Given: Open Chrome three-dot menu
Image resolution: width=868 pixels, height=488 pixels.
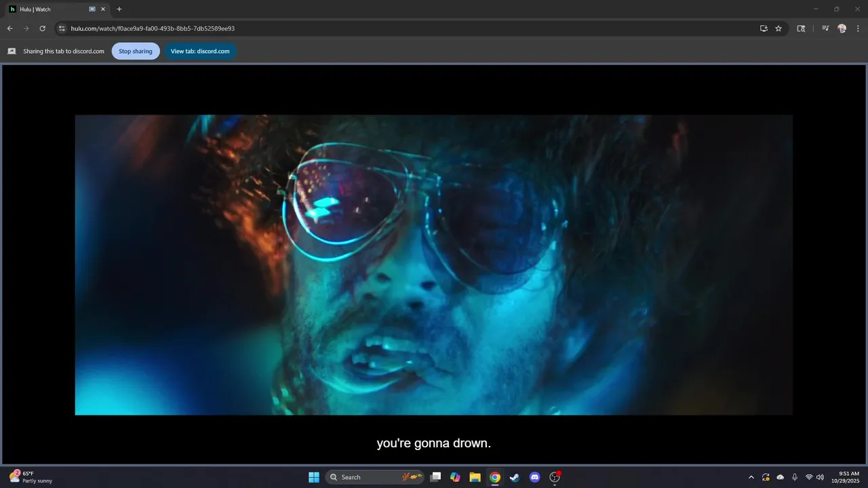Looking at the screenshot, I should [x=859, y=28].
